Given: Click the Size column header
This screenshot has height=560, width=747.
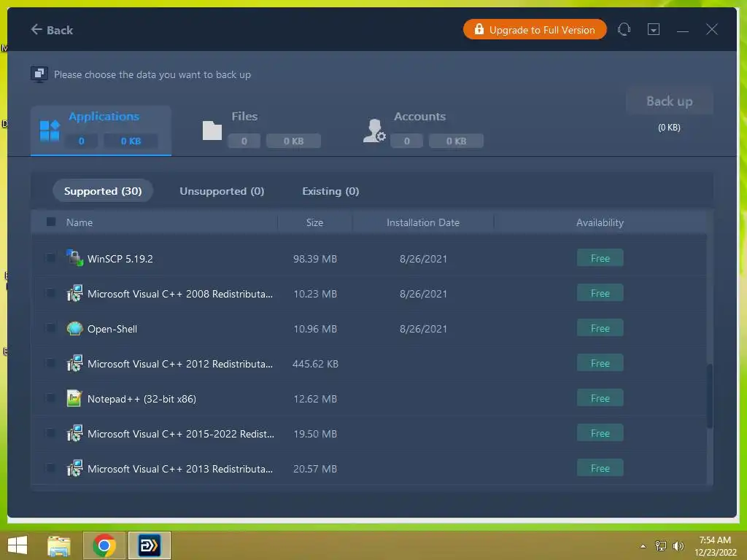Looking at the screenshot, I should (314, 222).
